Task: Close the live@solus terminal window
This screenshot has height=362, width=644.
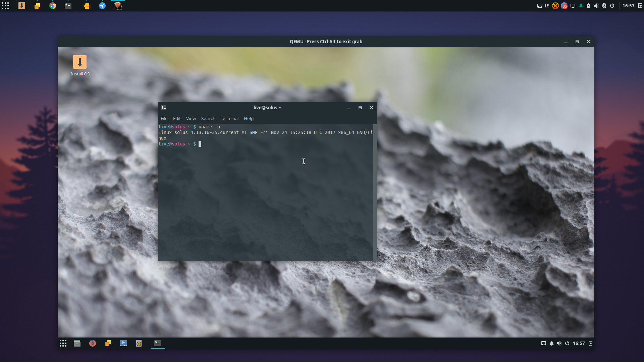Action: [372, 108]
